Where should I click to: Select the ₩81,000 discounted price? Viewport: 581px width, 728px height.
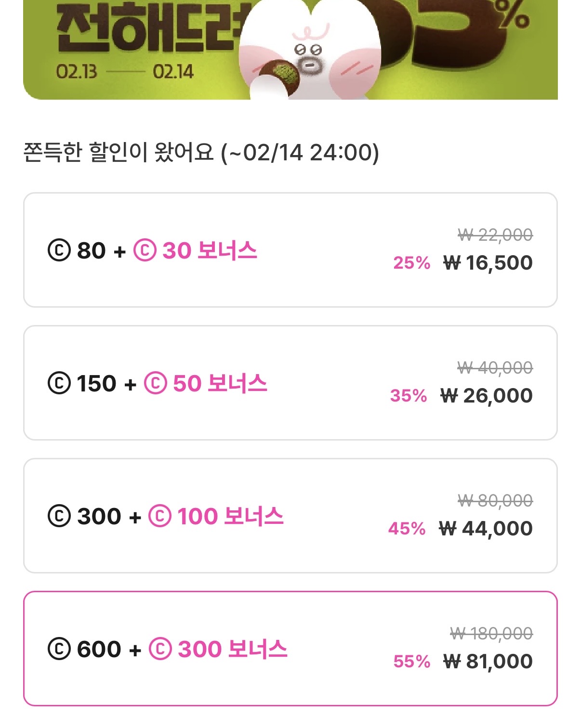(488, 662)
